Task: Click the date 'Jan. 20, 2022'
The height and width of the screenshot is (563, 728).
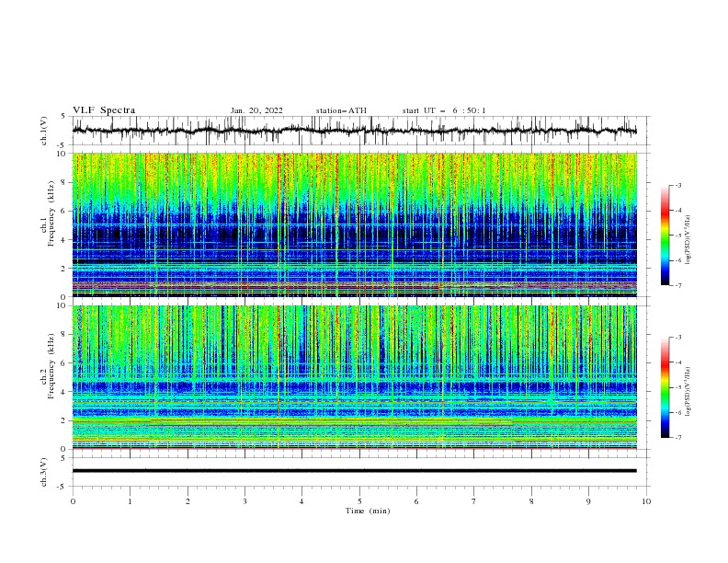Action: click(256, 110)
